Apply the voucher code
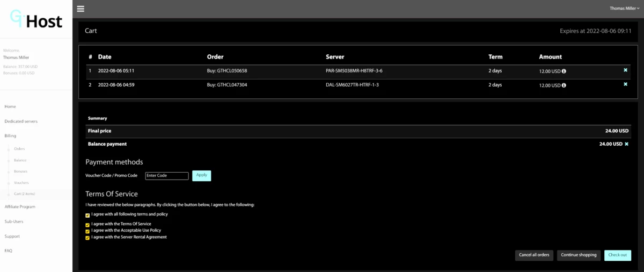 (201, 175)
